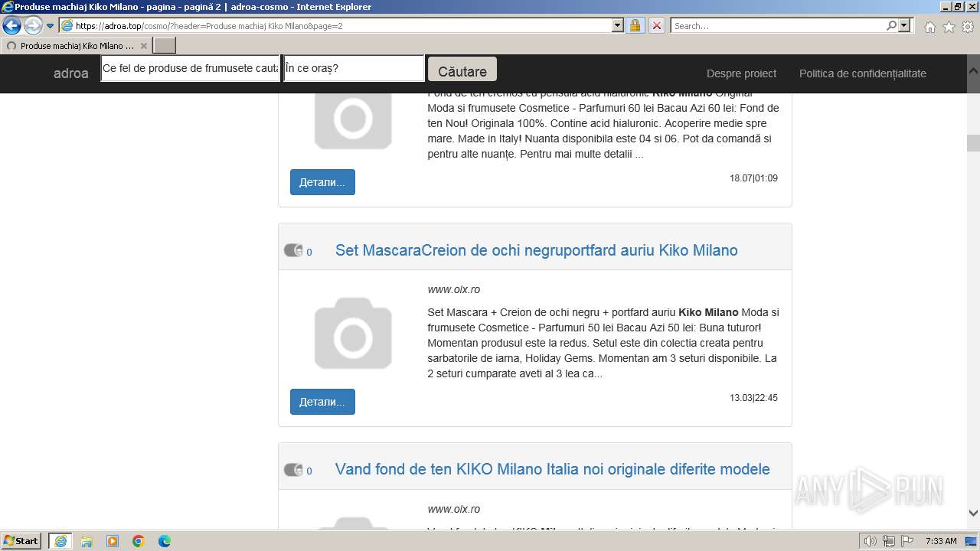980x551 pixels.
Task: Click the 'În ce oraș?' city field
Action: coord(354,68)
